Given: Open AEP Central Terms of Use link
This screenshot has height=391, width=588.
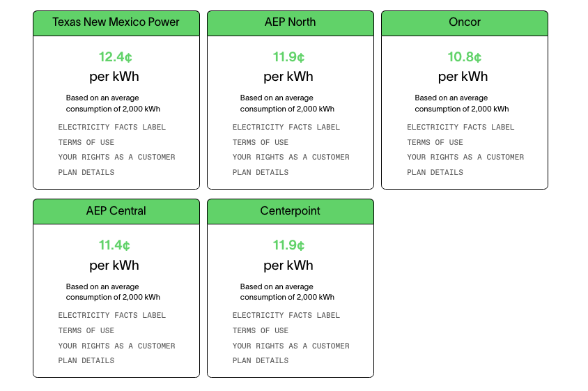Looking at the screenshot, I should tap(86, 331).
